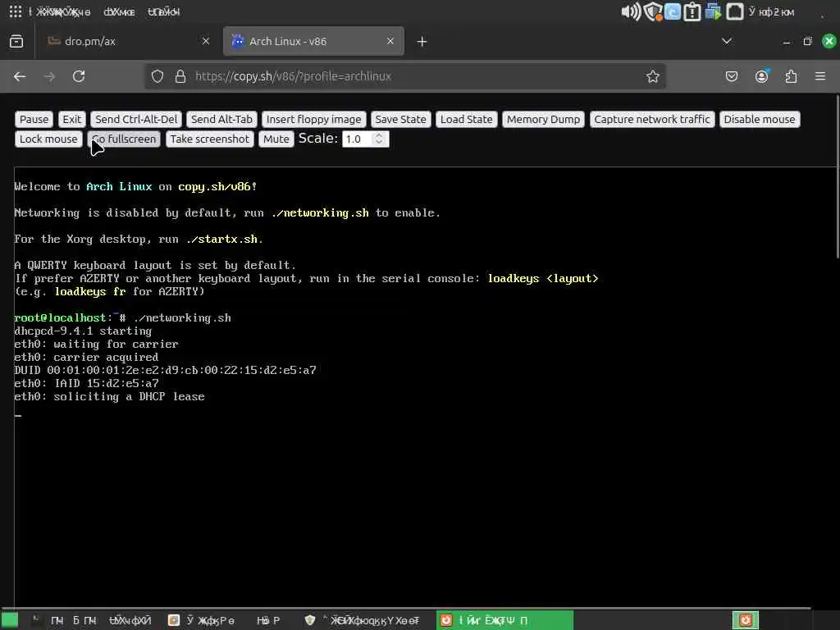Click 'dhcpcd-9.4.1 starting' line
Viewport: 840px width, 630px height.
83,331
